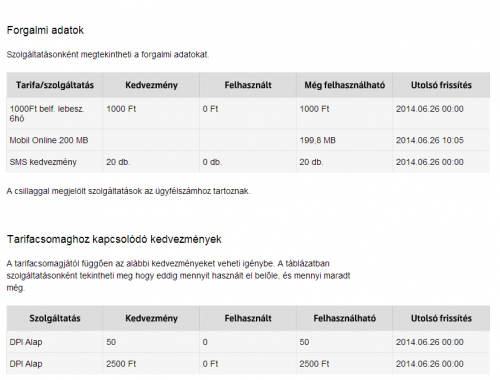
Task: Click the DPI Alap row with value 50
Action: (248, 342)
